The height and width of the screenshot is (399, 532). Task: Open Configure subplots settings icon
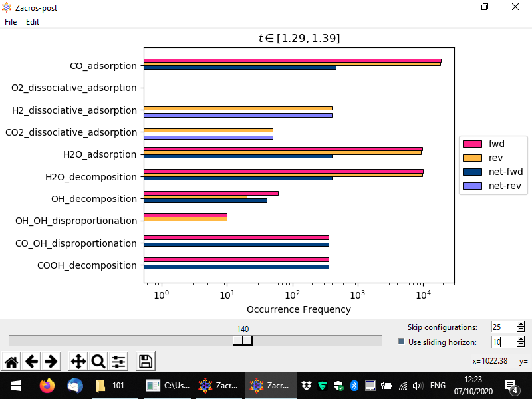[118, 362]
